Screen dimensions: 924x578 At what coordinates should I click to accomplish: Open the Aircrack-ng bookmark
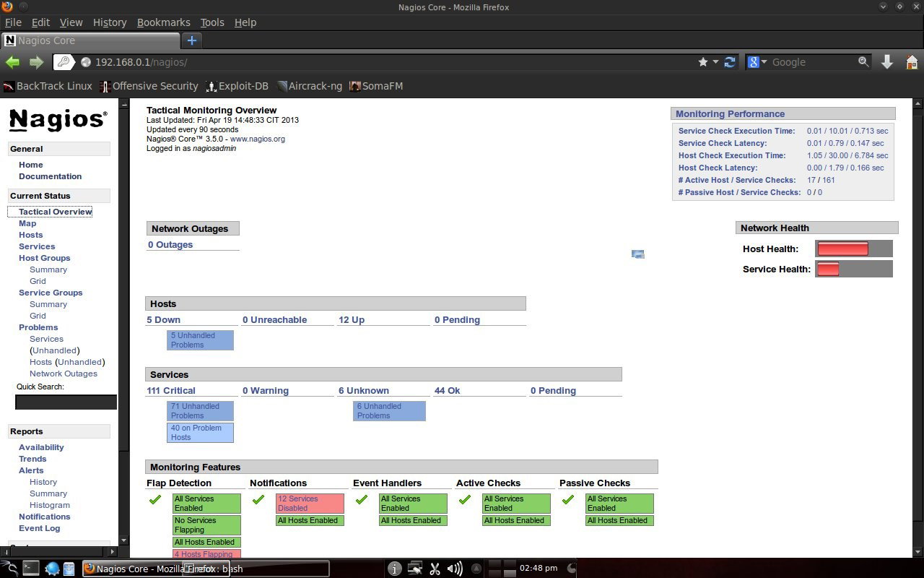(x=309, y=86)
